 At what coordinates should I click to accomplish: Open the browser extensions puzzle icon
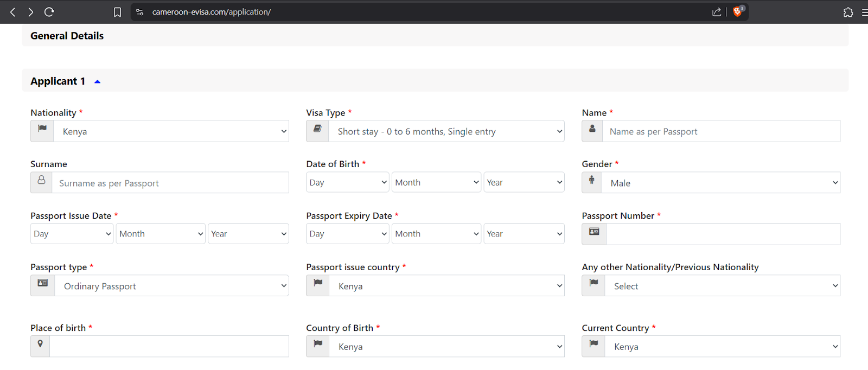[x=848, y=12]
